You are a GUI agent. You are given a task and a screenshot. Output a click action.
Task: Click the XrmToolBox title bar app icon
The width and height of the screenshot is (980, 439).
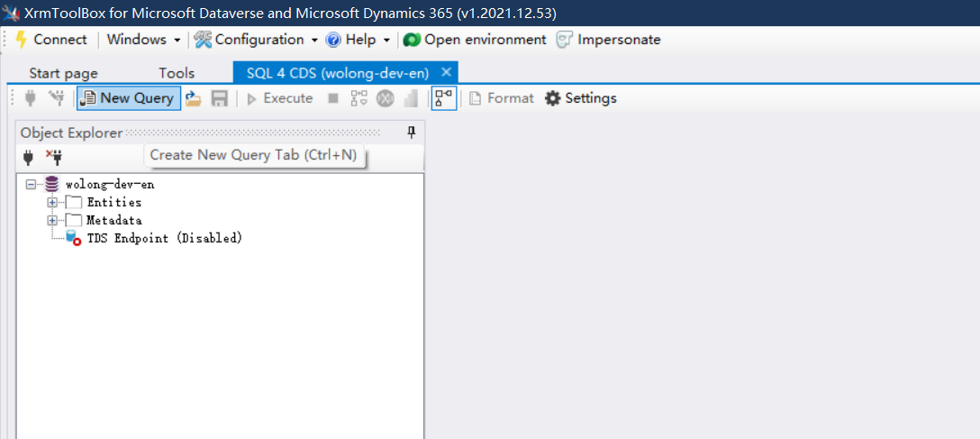pos(11,13)
